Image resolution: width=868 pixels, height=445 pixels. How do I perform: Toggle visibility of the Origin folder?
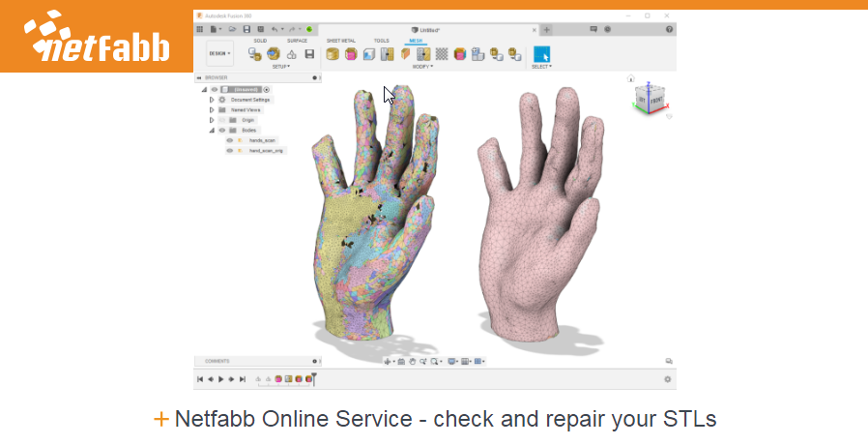click(222, 120)
